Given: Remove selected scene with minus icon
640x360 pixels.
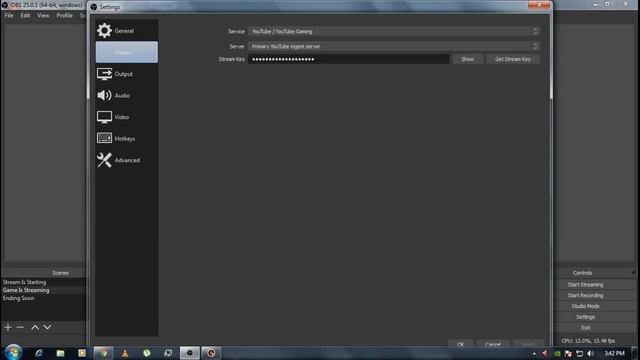Looking at the screenshot, I should click(x=20, y=327).
